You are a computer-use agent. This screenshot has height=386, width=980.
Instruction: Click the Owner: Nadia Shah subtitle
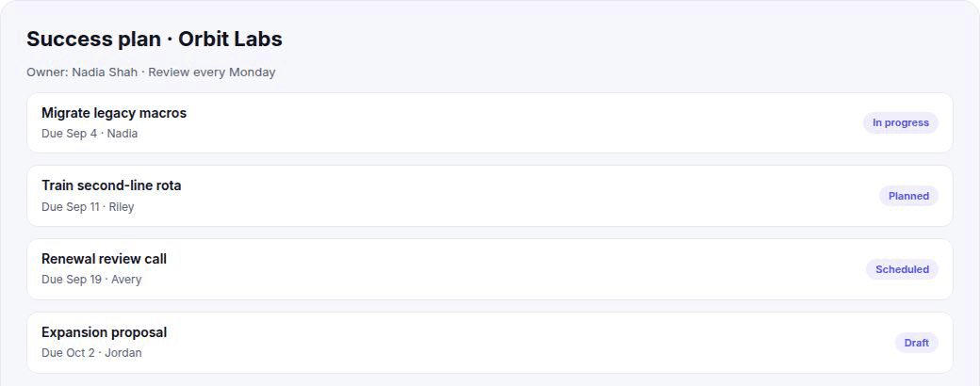(x=82, y=72)
